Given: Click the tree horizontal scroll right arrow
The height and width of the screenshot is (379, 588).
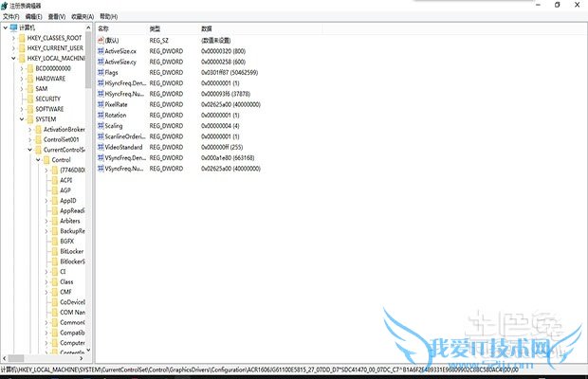Looking at the screenshot, I should point(82,358).
